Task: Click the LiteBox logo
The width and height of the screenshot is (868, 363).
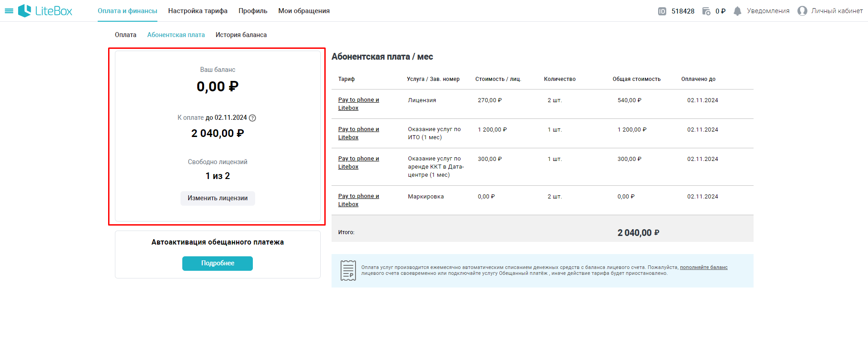Action: tap(45, 11)
